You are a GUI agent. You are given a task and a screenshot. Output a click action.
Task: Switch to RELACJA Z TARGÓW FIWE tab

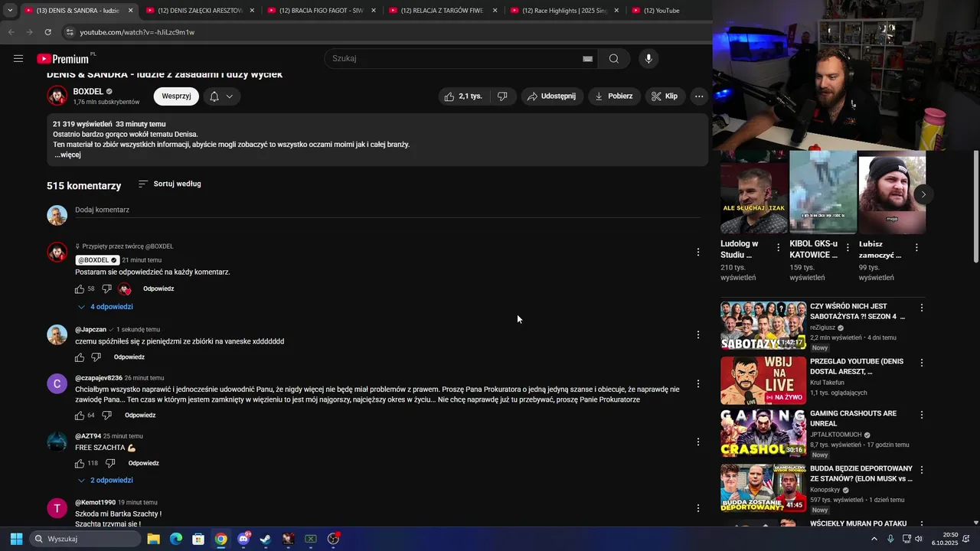point(442,11)
